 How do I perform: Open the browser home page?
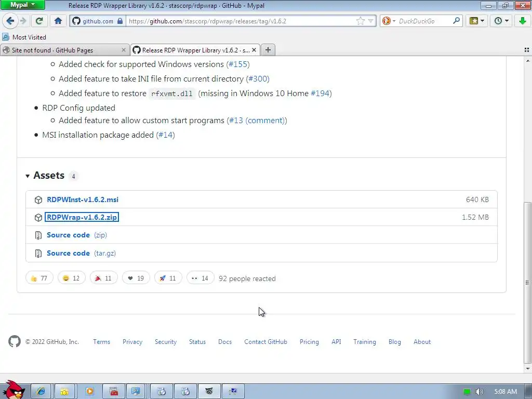coord(58,21)
